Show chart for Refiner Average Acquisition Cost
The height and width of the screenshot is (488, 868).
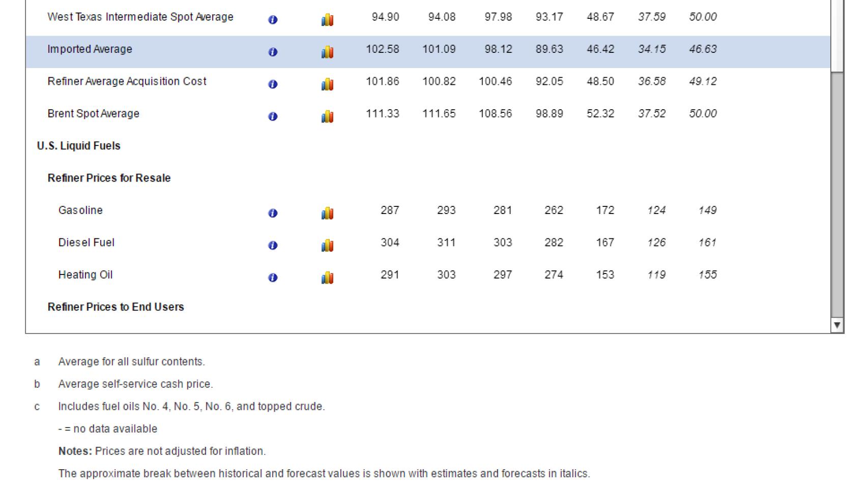point(328,84)
